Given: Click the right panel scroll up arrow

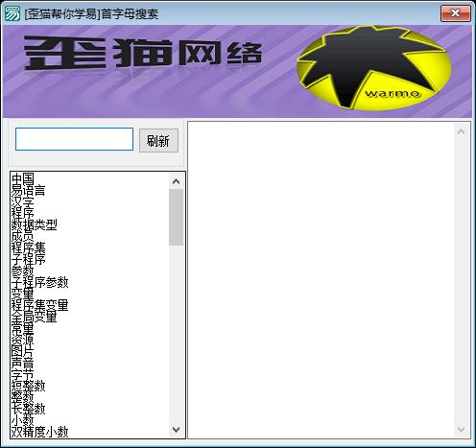Looking at the screenshot, I should coord(461,131).
